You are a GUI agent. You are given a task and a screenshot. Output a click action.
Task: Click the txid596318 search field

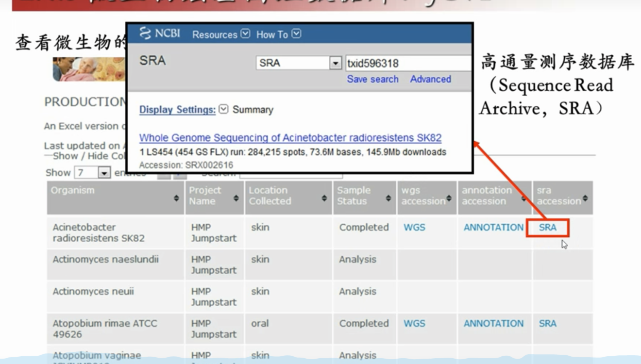408,63
